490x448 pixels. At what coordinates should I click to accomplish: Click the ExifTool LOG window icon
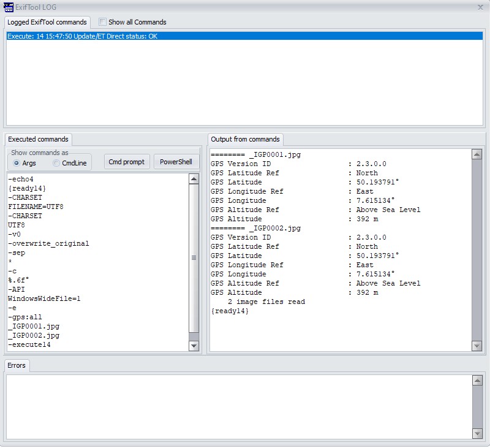[x=9, y=7]
